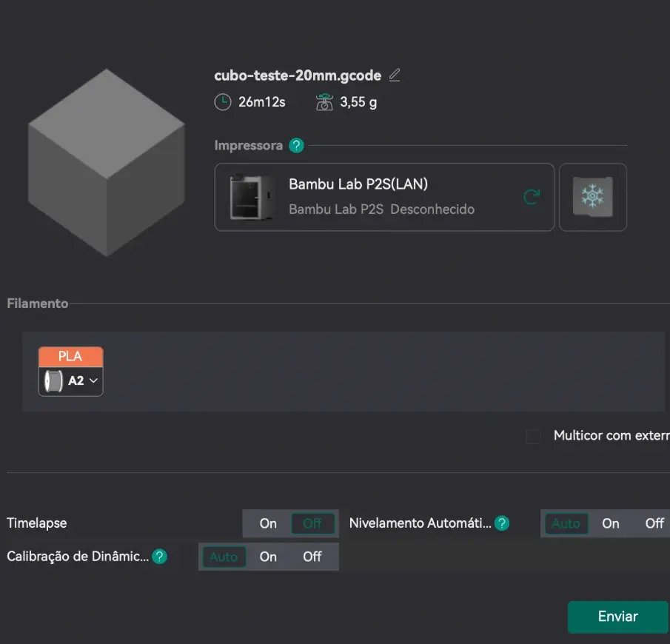Click the Impressora section heading

248,146
